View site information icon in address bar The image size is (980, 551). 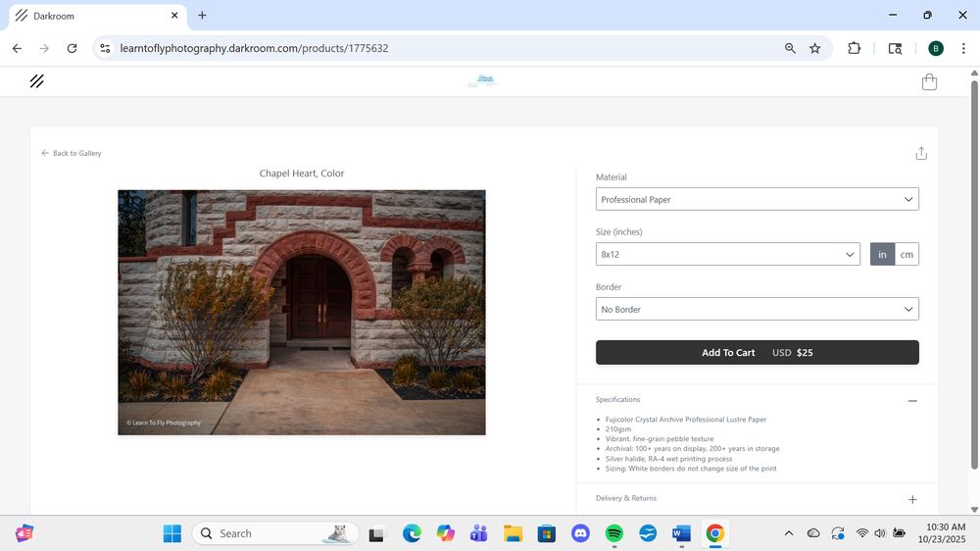(x=105, y=48)
